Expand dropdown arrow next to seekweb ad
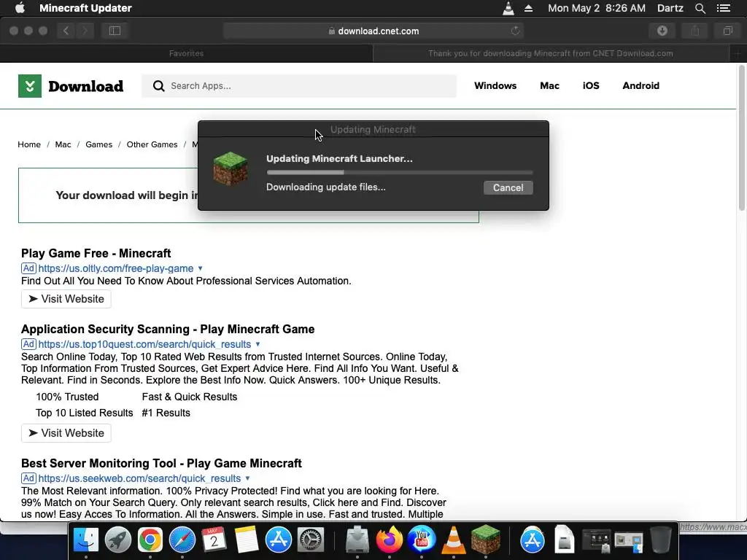747x560 pixels. pyautogui.click(x=247, y=478)
